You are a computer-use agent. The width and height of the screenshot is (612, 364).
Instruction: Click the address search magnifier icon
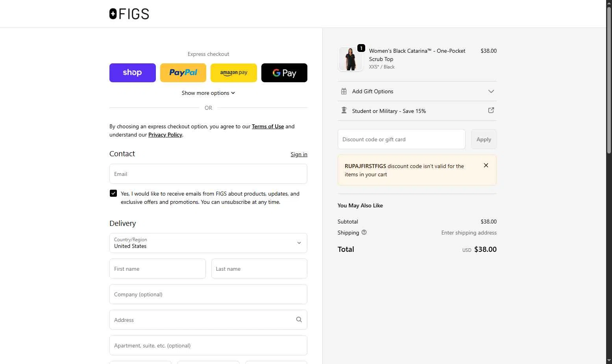coord(299,320)
